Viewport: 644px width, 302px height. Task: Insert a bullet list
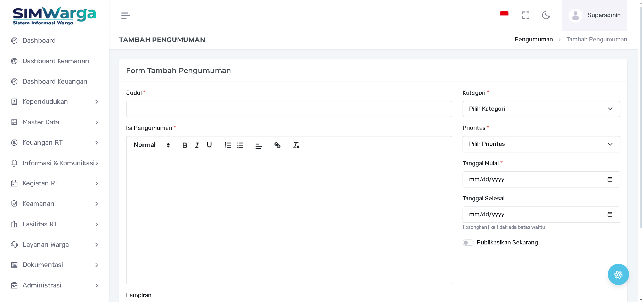point(240,145)
